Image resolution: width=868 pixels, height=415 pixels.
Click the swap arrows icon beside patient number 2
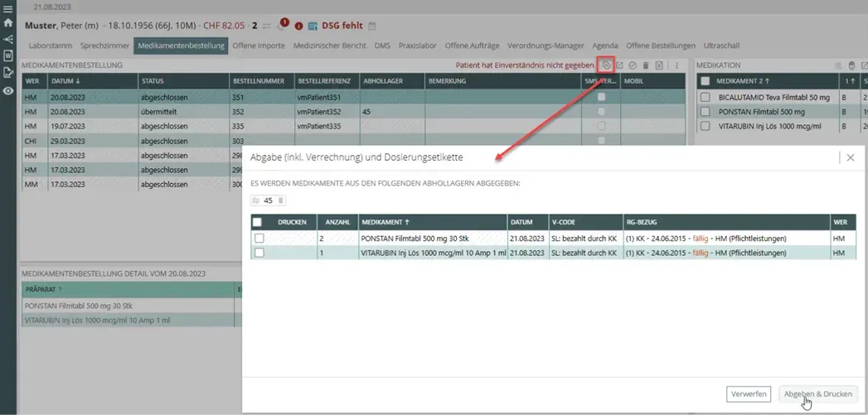pyautogui.click(x=267, y=26)
